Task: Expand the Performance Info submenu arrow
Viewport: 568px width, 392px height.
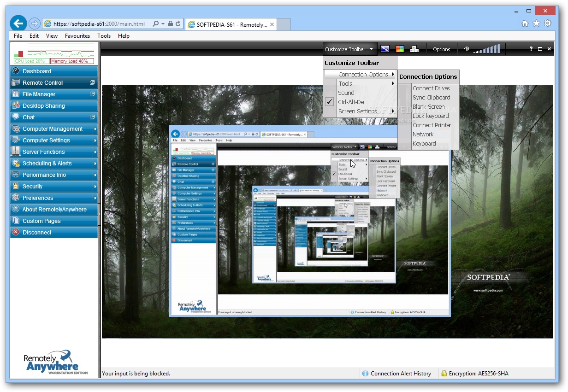Action: tap(95, 175)
